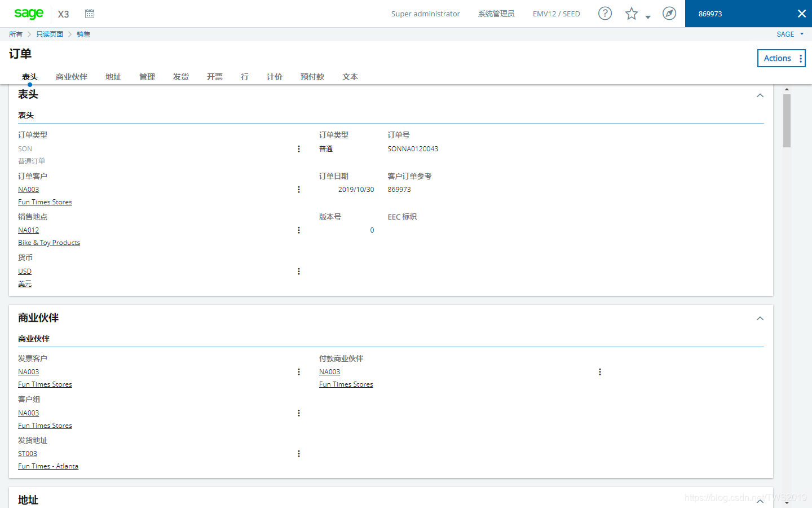Screen dimensions: 812x508
Task: Click the 系统管理员 user label
Action: (496, 14)
